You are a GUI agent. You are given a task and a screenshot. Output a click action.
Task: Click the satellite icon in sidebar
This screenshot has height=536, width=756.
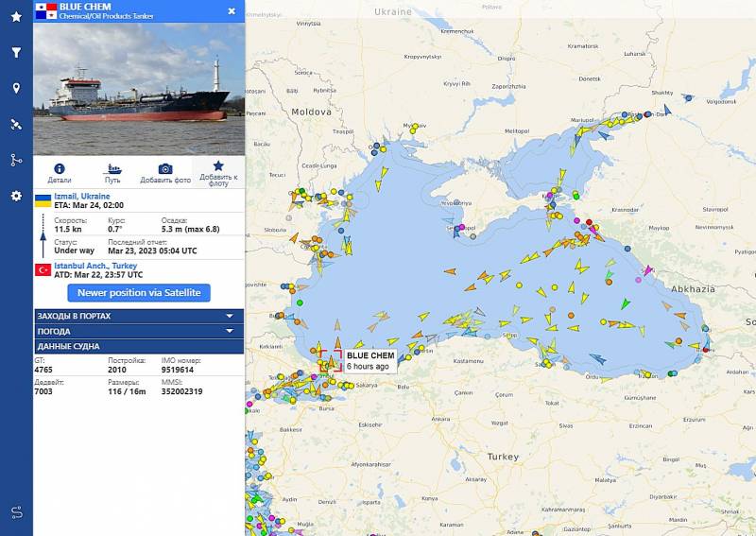coord(16,124)
